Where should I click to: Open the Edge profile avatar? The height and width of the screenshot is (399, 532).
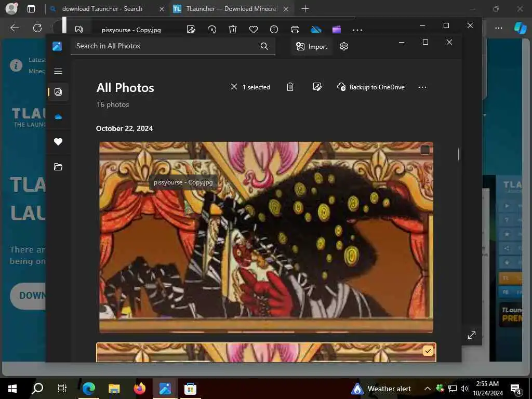pyautogui.click(x=11, y=8)
